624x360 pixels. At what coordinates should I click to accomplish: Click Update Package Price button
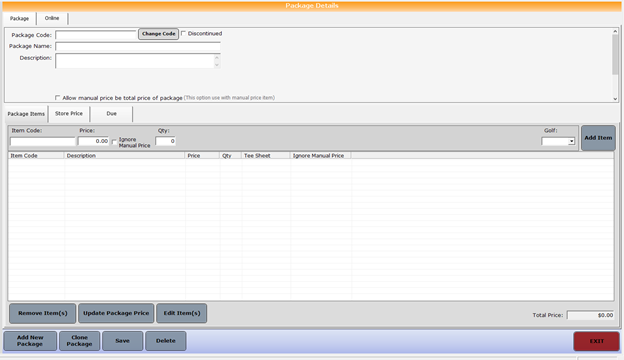pyautogui.click(x=116, y=313)
